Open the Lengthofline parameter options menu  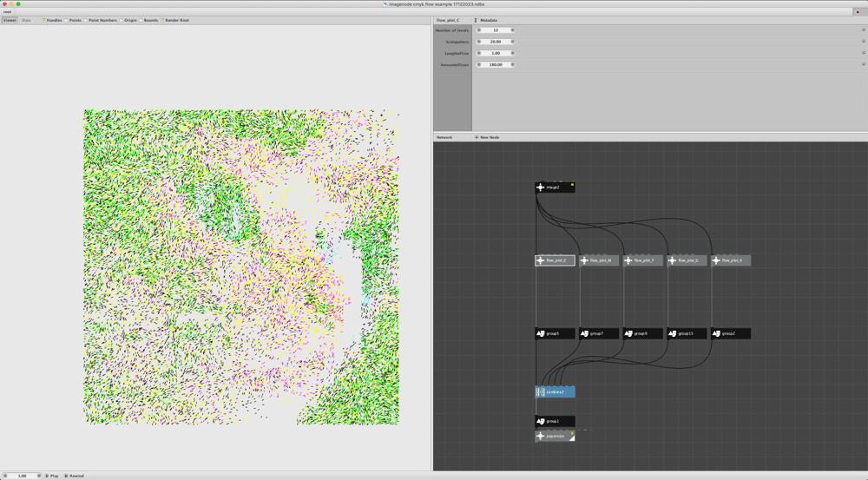coord(864,53)
